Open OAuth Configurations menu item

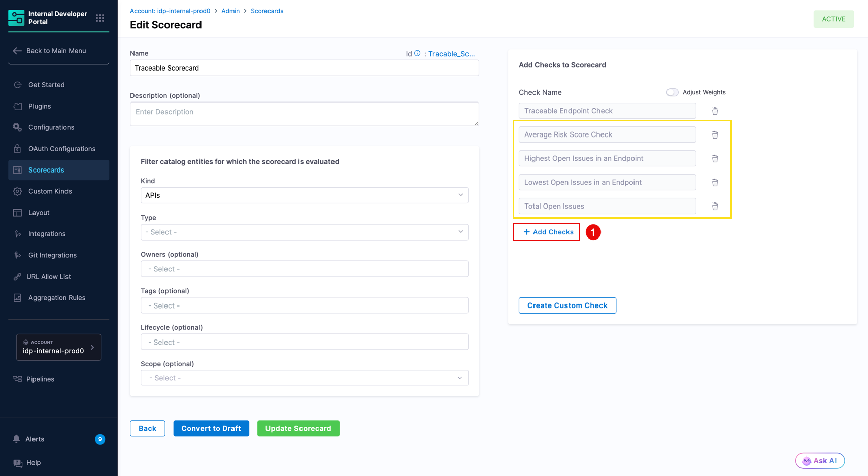(x=59, y=149)
